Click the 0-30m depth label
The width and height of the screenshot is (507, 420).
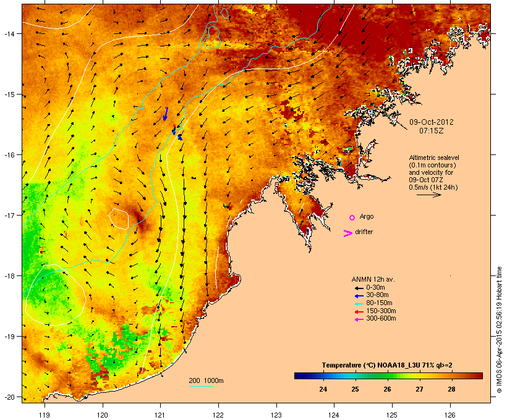tap(375, 287)
